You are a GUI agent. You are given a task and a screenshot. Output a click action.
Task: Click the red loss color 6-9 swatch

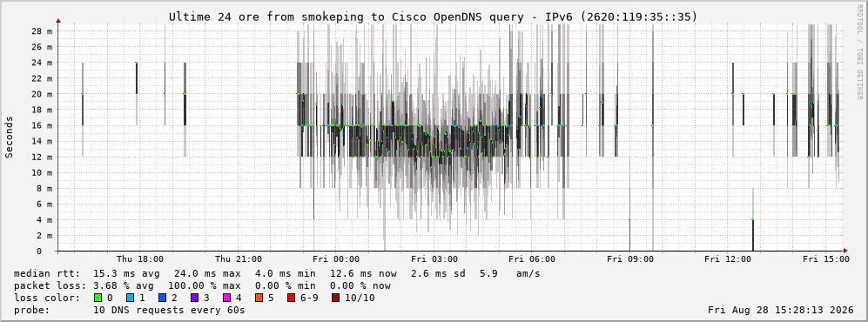pos(291,298)
